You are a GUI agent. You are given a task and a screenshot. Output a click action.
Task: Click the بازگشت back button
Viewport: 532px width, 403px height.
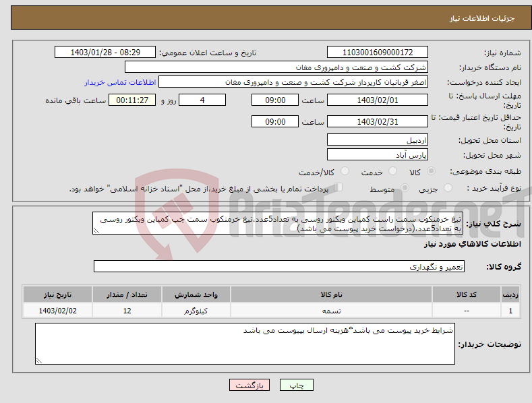(x=249, y=385)
